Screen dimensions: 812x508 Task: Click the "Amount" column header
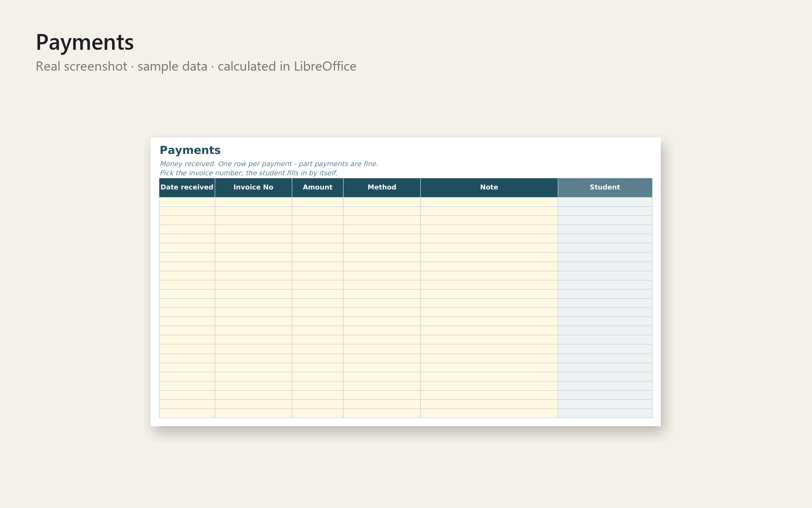click(x=318, y=187)
